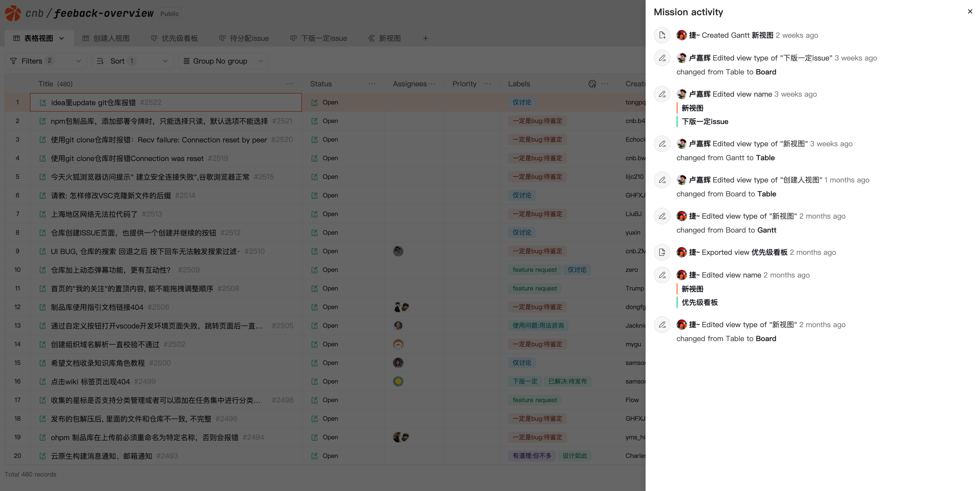Open 表格视图 tab chevron menu
This screenshot has height=491, width=980.
coord(62,39)
